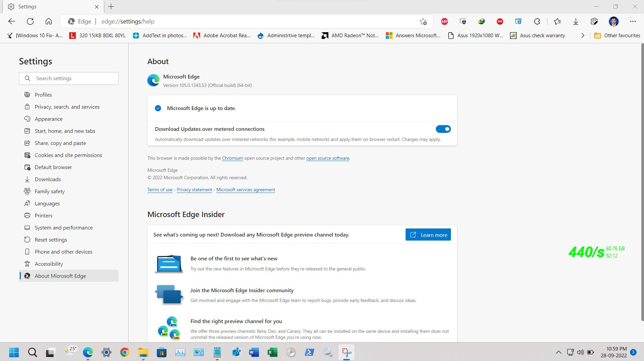This screenshot has width=644, height=361.
Task: Open the Snipping Tool taskbar icon
Action: 346,352
